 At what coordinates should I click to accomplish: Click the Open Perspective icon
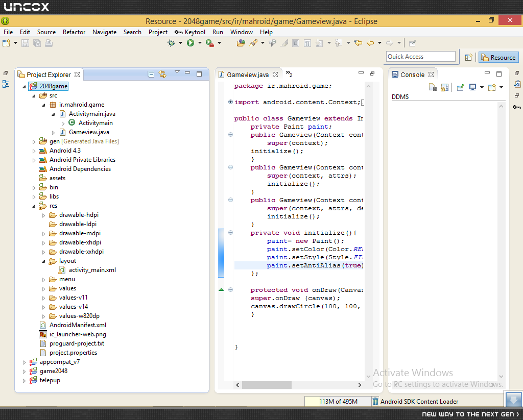tap(468, 57)
